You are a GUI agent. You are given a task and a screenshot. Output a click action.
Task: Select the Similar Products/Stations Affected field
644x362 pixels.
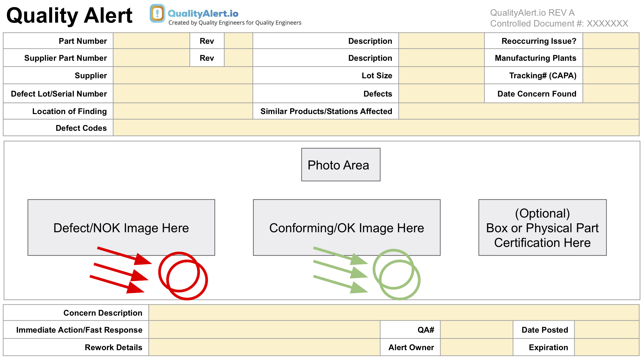pyautogui.click(x=519, y=111)
